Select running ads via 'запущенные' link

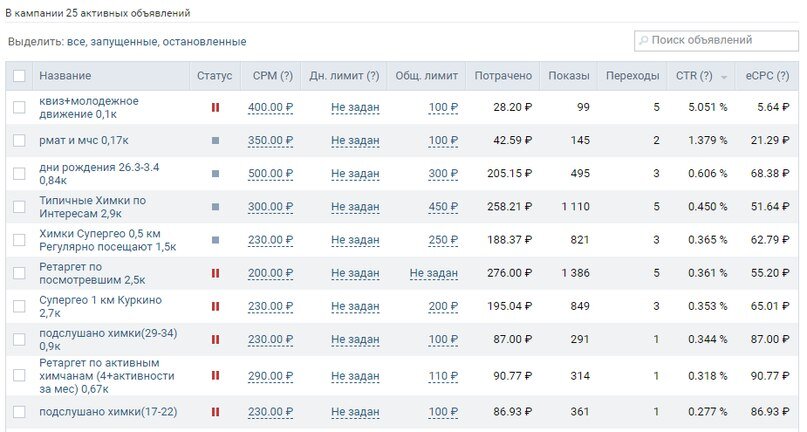coord(124,42)
